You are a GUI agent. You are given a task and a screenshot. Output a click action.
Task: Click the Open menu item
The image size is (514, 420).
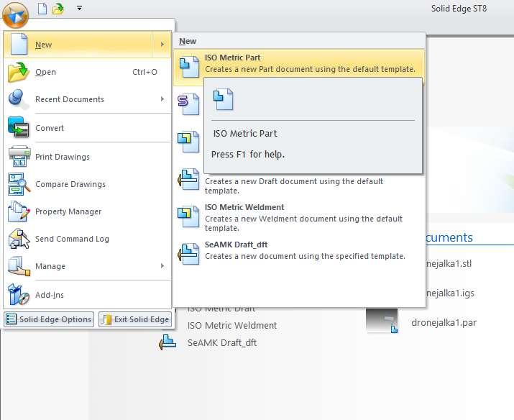coord(88,72)
